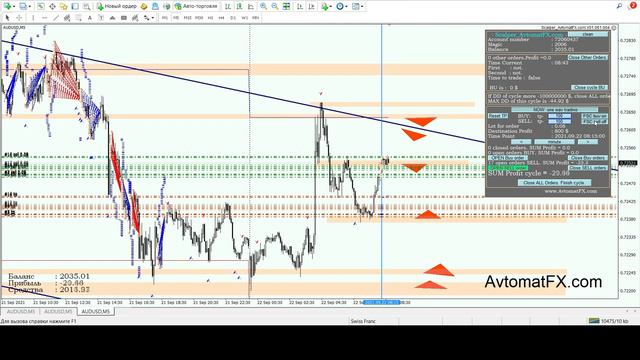Switch to W1 timeframe
This screenshot has width=640, height=360.
pyautogui.click(x=244, y=18)
